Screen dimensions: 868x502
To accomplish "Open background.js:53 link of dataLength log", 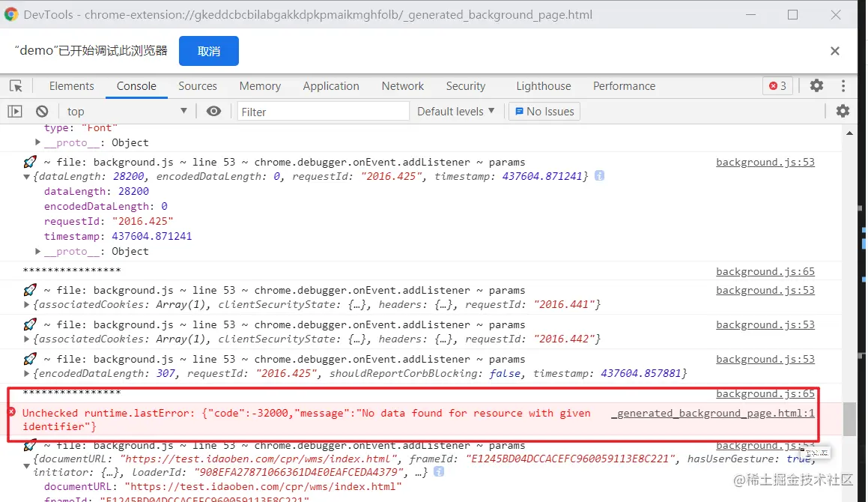I will [765, 162].
